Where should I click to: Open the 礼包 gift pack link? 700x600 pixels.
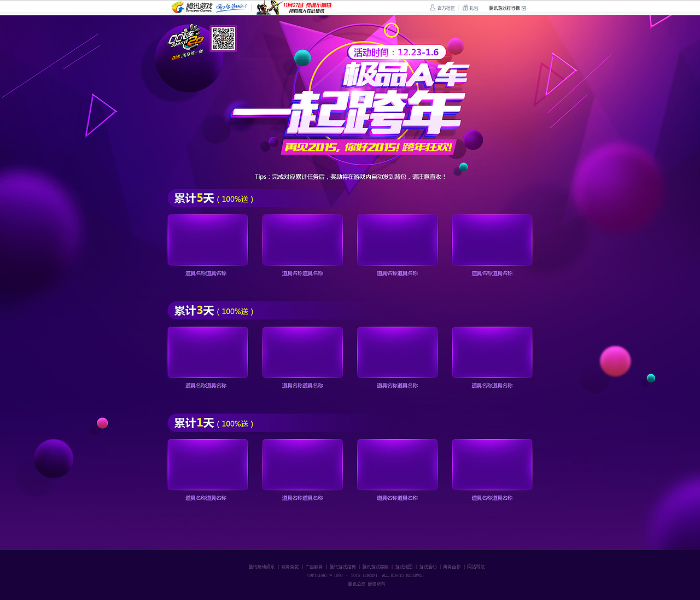(470, 8)
